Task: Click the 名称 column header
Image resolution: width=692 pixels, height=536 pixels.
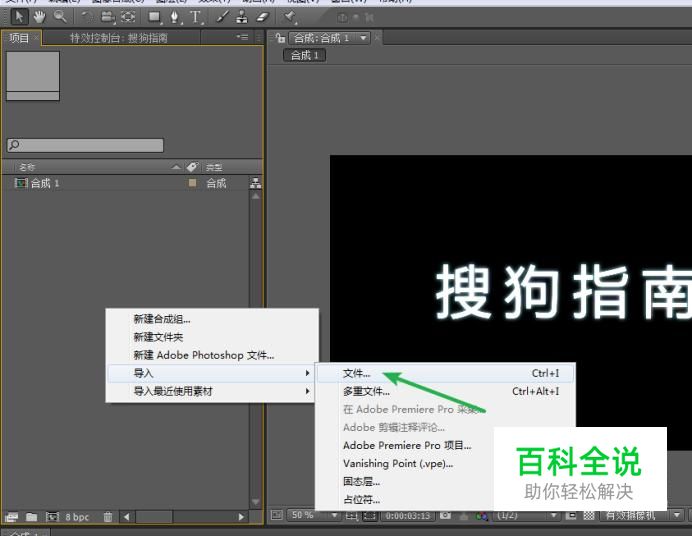Action: pos(27,167)
